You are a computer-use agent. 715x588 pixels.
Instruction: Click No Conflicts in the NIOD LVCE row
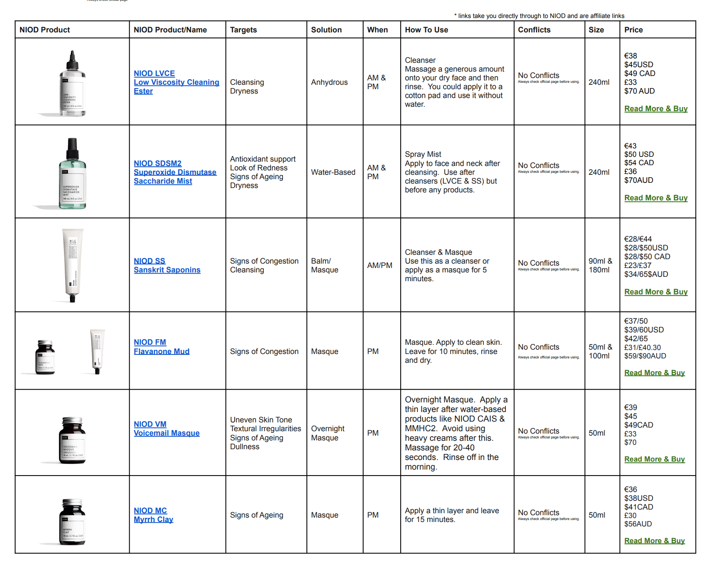pos(538,75)
